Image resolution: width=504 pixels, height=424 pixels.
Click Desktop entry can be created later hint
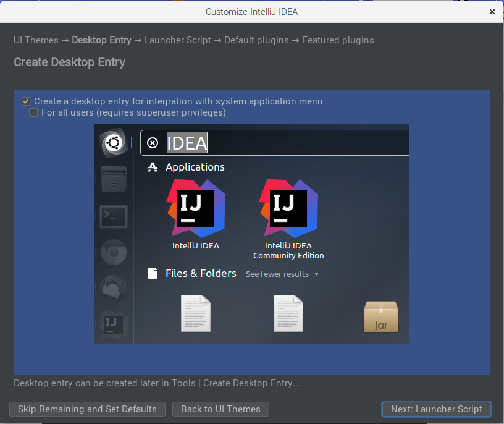coord(156,383)
